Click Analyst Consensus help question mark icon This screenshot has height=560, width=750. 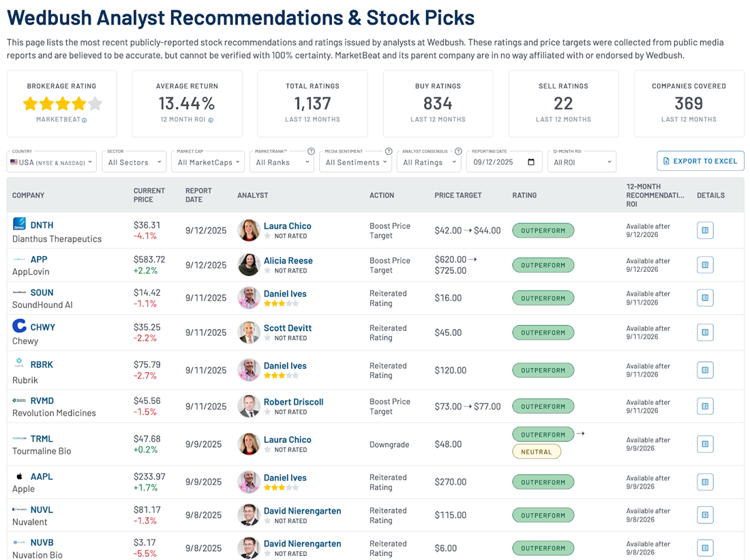tap(459, 151)
